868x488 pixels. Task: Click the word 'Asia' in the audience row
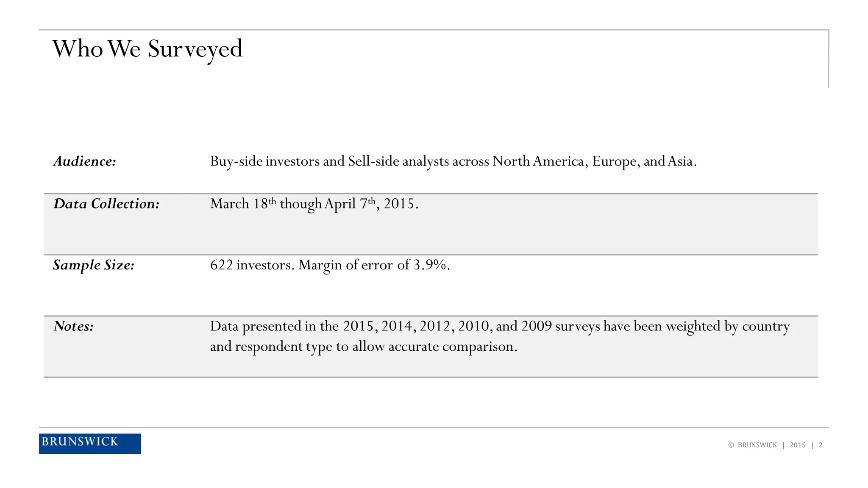[x=680, y=161]
